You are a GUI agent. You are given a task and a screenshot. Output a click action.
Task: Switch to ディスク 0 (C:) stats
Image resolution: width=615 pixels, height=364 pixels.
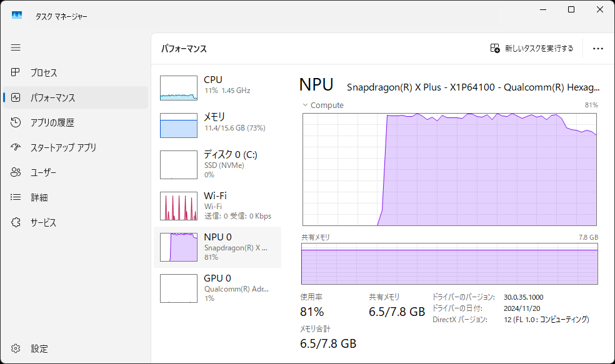[178, 164]
